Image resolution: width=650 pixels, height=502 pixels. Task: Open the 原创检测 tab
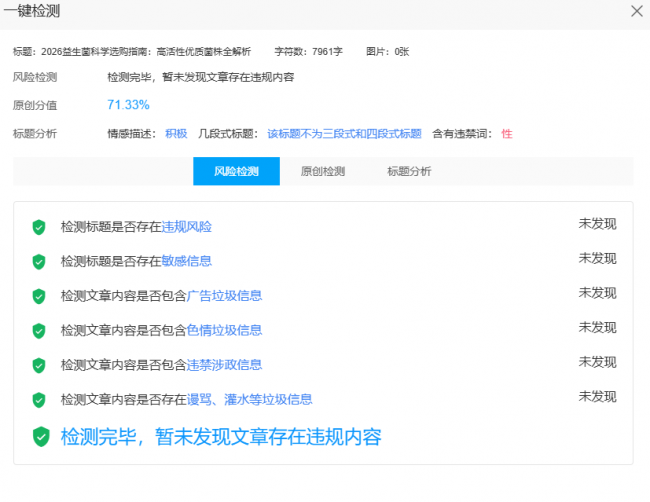click(x=322, y=171)
